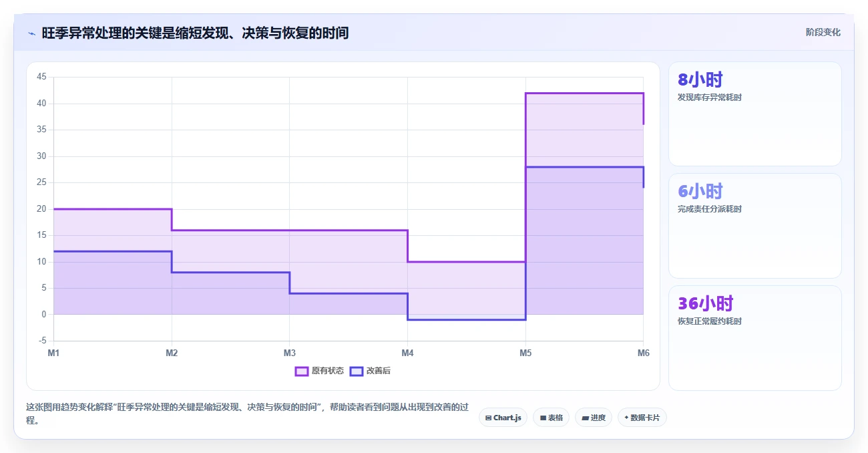Select the Chart.js tag pill
The width and height of the screenshot is (868, 453).
pyautogui.click(x=503, y=418)
